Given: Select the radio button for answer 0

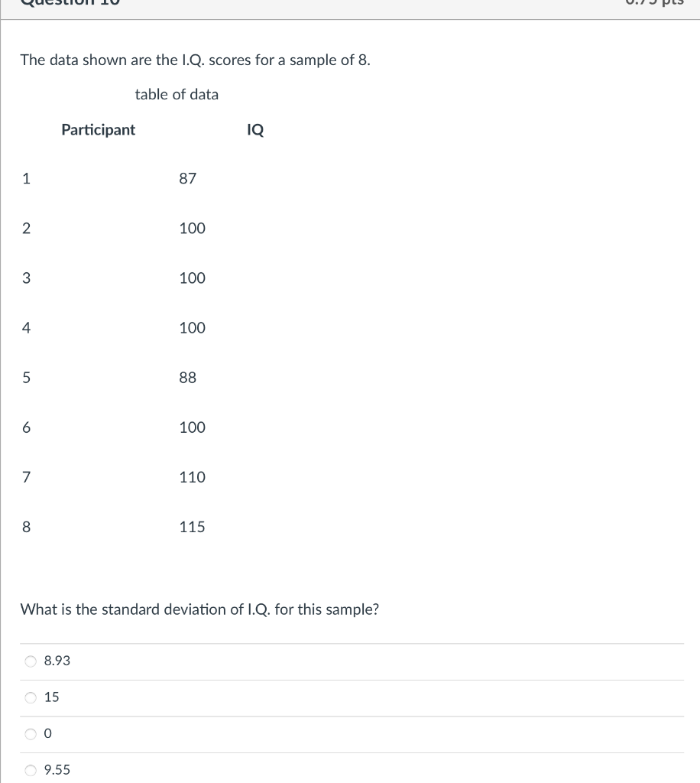Looking at the screenshot, I should pyautogui.click(x=30, y=733).
